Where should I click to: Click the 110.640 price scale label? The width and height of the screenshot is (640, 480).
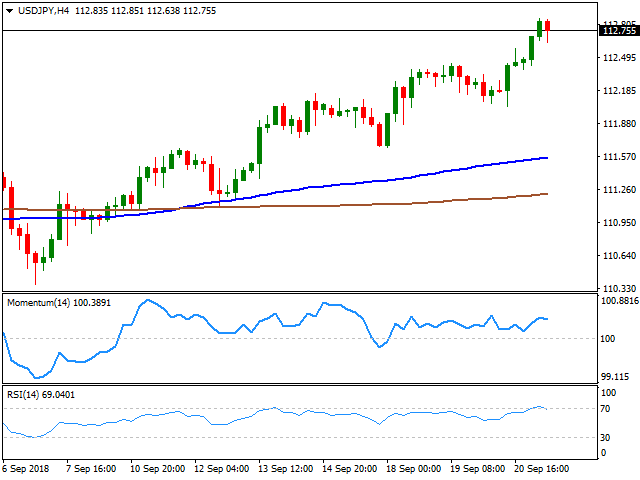[619, 256]
